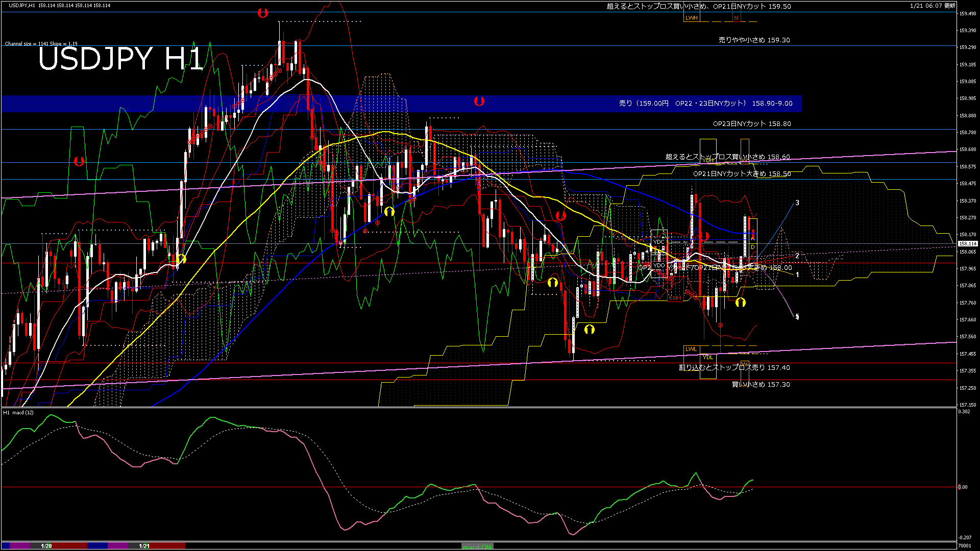The image size is (980, 551).
Task: Select the 1/21 date marker in session bar
Action: pyautogui.click(x=144, y=546)
